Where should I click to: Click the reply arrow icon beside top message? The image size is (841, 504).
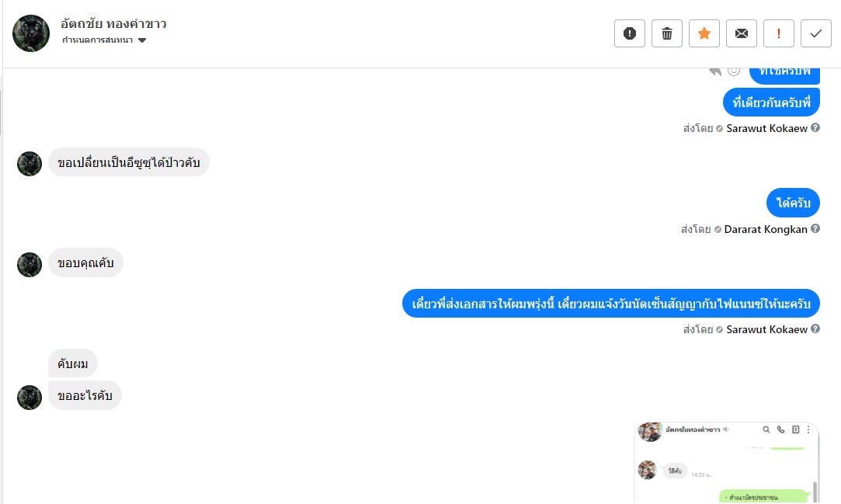[715, 71]
